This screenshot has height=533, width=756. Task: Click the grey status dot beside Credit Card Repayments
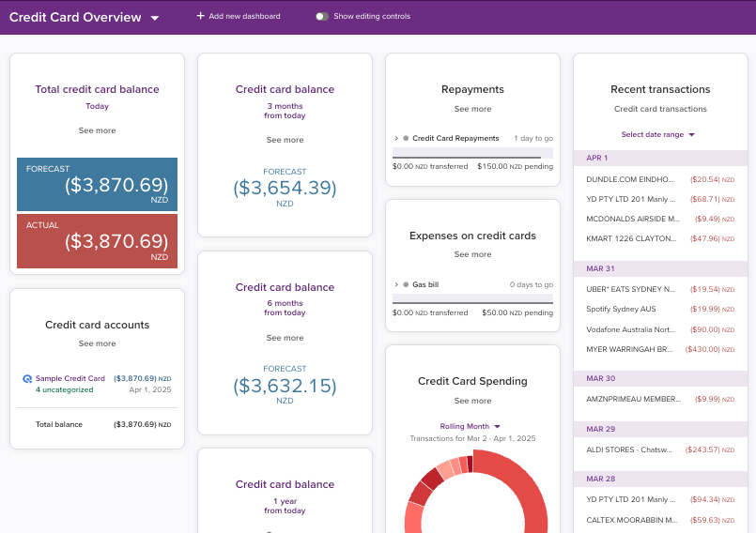click(406, 138)
